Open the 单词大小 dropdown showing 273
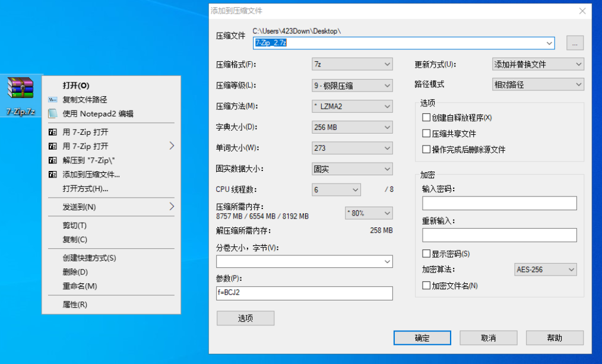This screenshot has height=364, width=602. (x=352, y=148)
